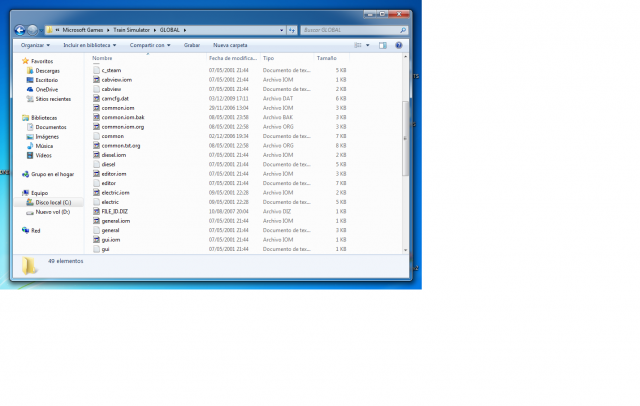Screen dimensions: 640x406
Task: Sort by the Tamaño column header
Action: click(x=327, y=59)
